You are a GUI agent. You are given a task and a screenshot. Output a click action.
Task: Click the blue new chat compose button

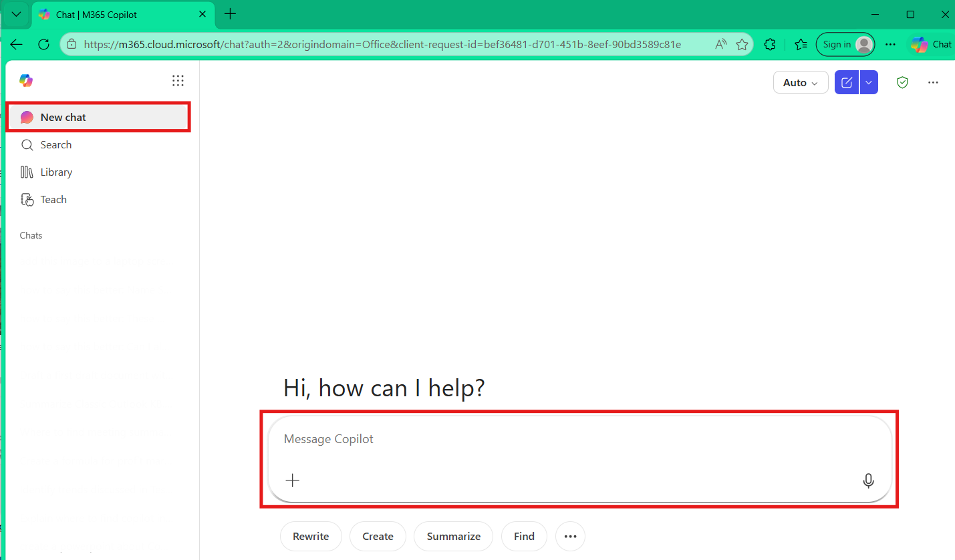point(847,83)
